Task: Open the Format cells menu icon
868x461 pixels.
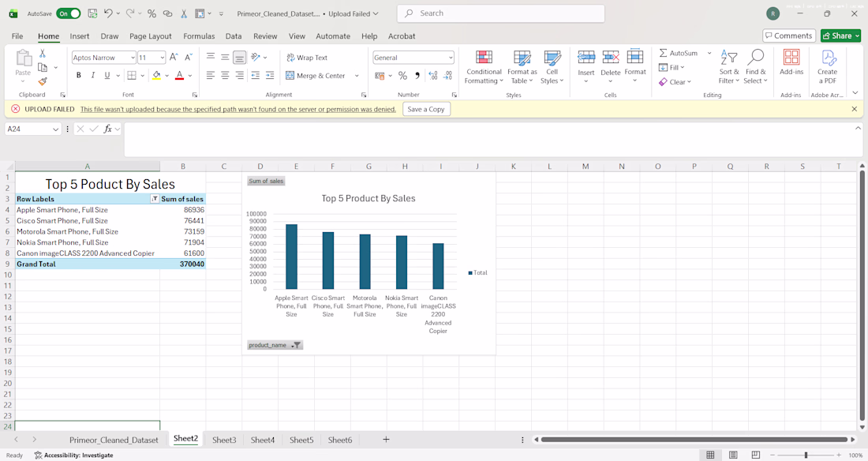Action: click(635, 57)
